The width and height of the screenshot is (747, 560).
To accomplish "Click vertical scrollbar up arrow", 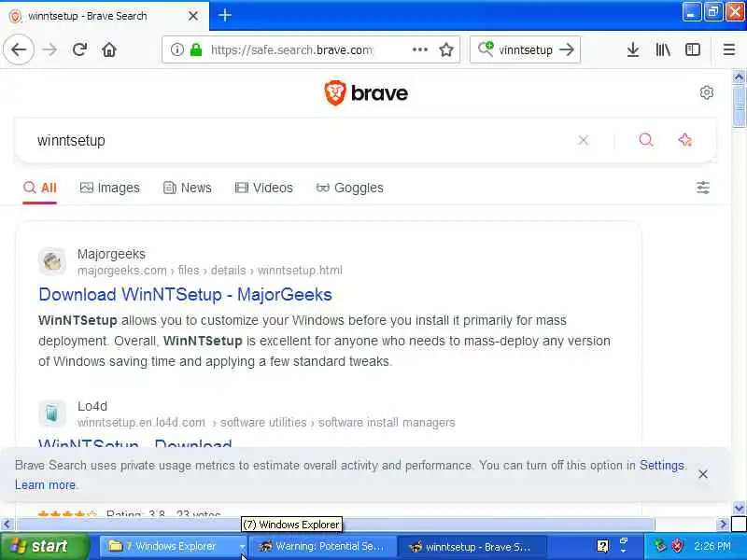I will [739, 77].
